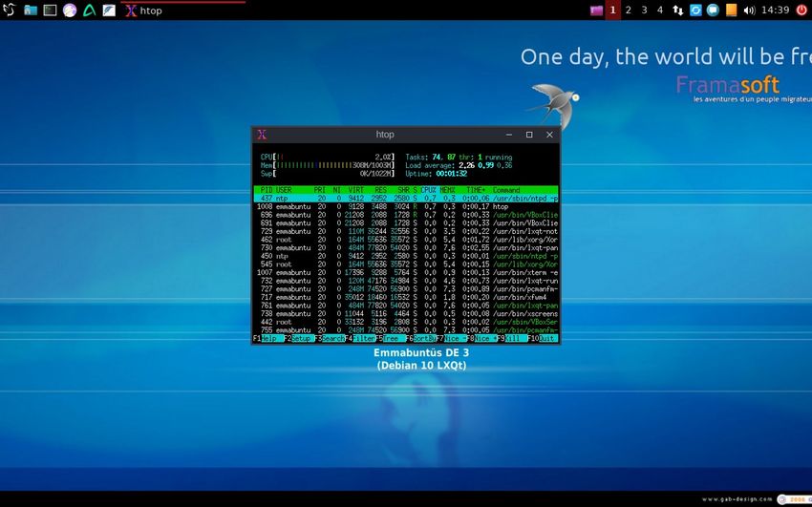812x507 pixels.
Task: Switch to virtual desktop 1
Action: coord(612,10)
